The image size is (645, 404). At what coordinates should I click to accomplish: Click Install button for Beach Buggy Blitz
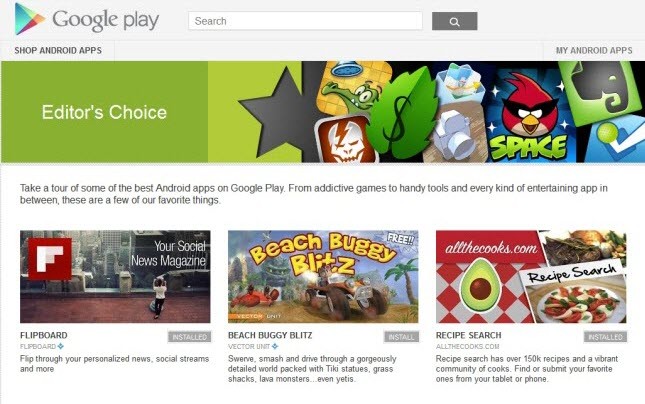pyautogui.click(x=401, y=337)
